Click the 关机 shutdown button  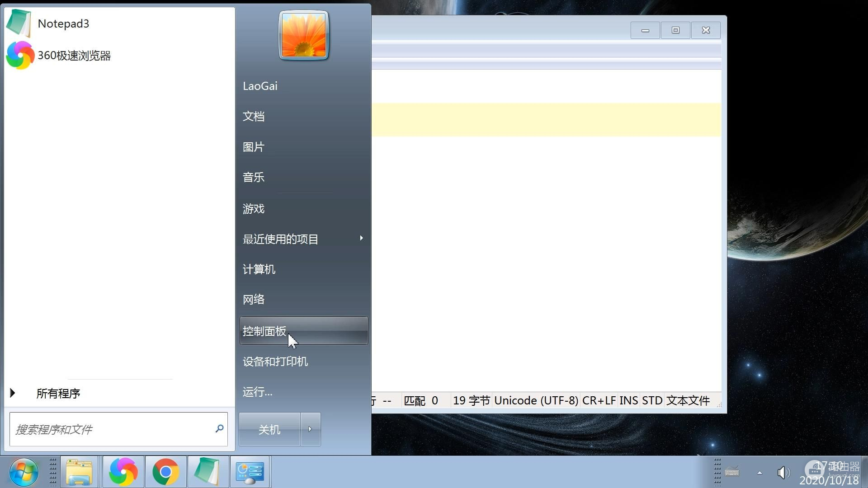tap(269, 429)
